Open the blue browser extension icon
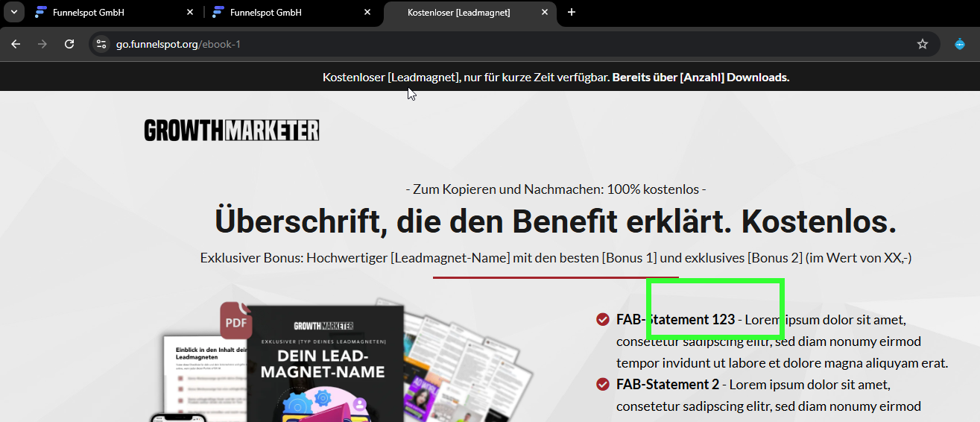 pyautogui.click(x=960, y=44)
